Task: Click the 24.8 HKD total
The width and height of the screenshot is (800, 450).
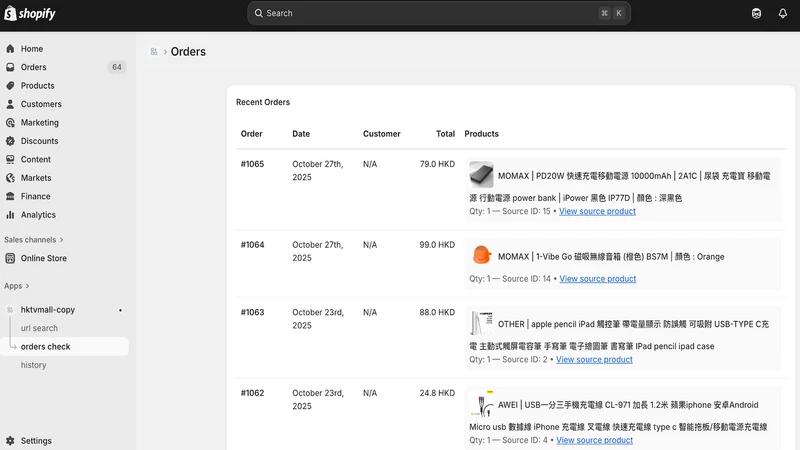Action: point(437,393)
